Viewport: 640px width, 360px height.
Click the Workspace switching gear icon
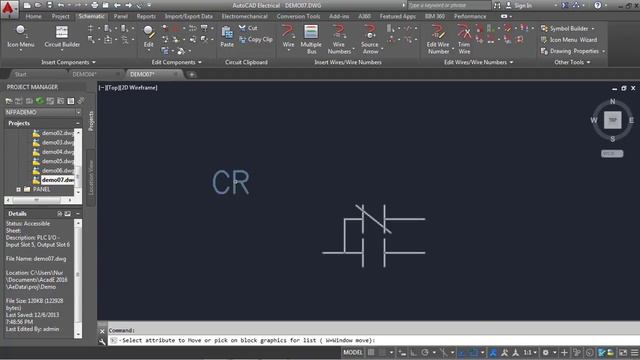545,352
